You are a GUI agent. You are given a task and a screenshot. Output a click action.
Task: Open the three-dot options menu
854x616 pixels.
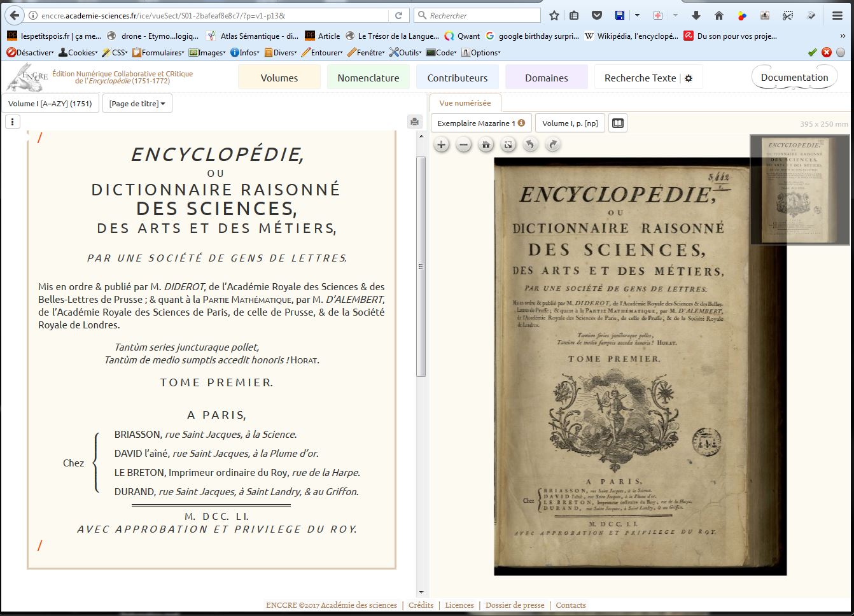[x=13, y=122]
